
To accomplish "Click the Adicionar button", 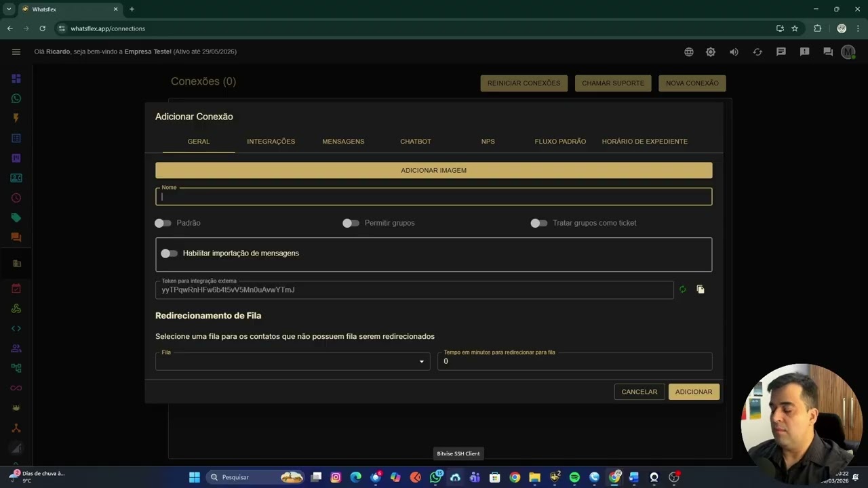I will [694, 392].
